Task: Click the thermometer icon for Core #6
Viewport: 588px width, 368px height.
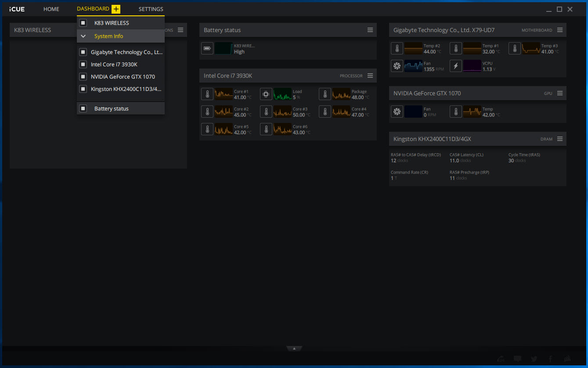Action: click(x=266, y=129)
